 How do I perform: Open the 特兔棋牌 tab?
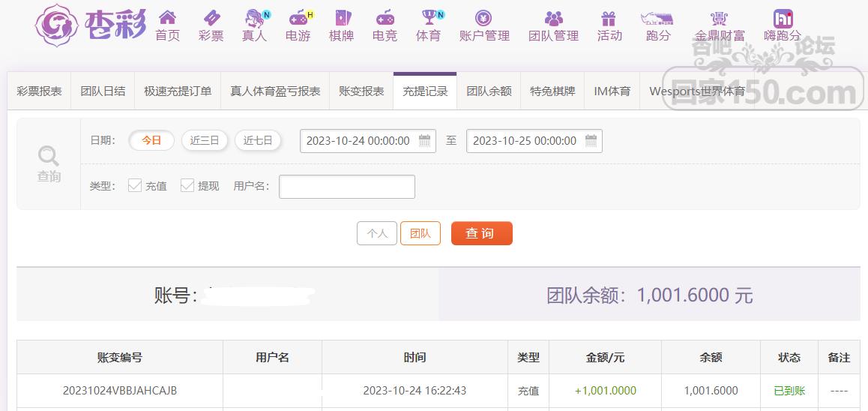click(x=552, y=91)
